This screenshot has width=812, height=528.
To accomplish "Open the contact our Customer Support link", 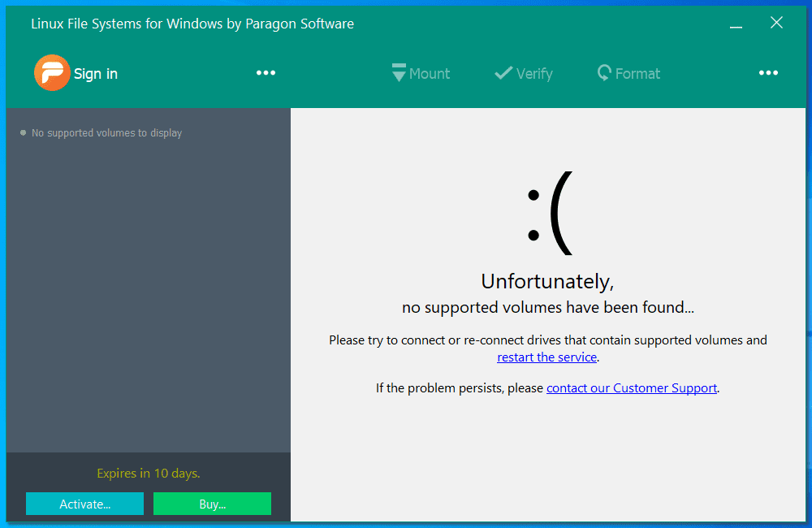I will pos(632,388).
